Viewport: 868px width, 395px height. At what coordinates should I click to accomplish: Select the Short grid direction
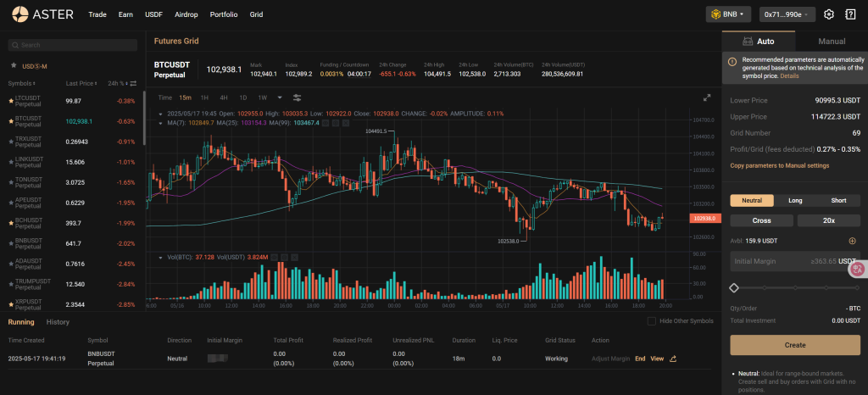click(838, 200)
